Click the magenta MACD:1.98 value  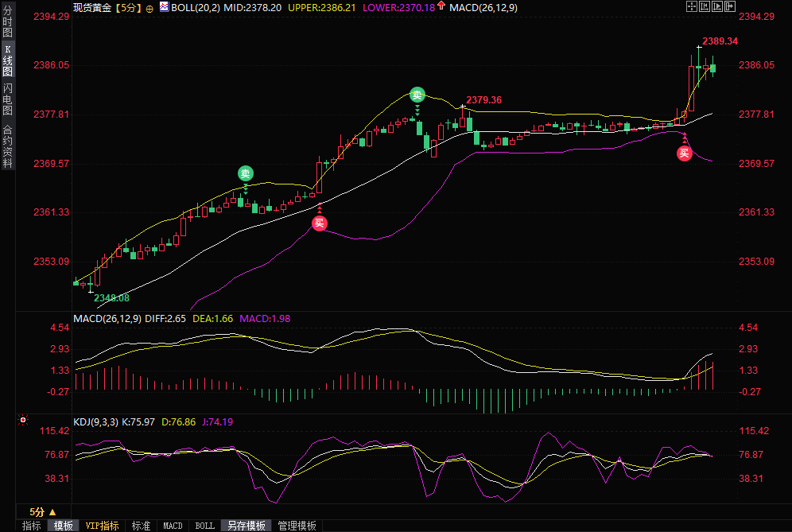coord(265,319)
